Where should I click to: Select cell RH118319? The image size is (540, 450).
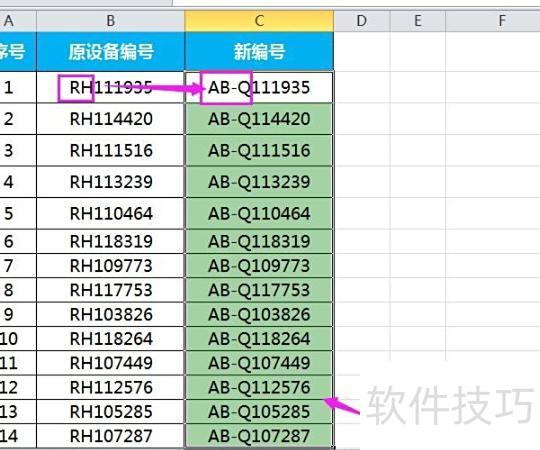tap(111, 241)
